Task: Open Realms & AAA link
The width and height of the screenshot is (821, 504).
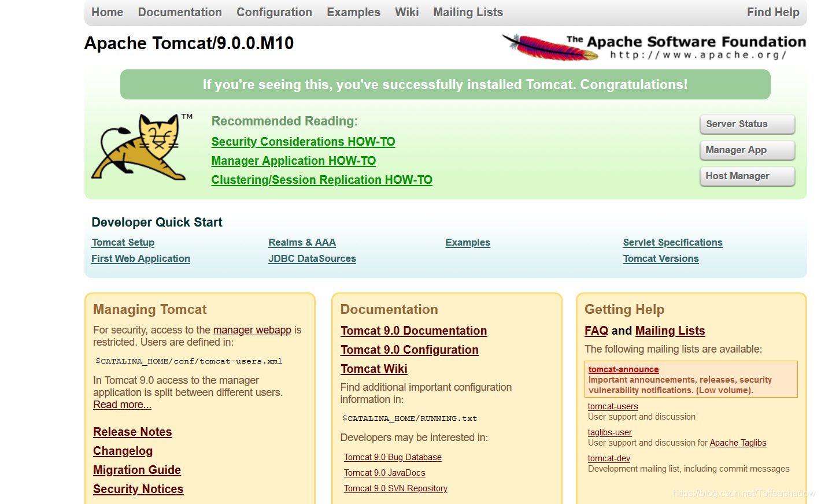Action: pos(302,243)
